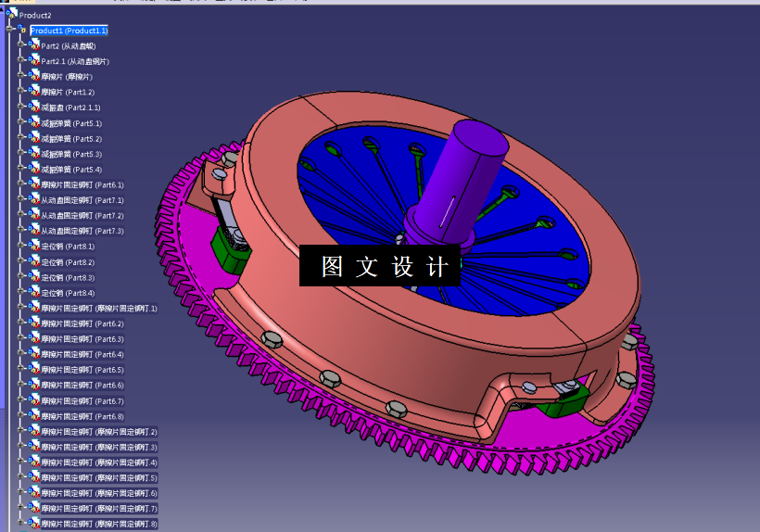This screenshot has width=760, height=532.
Task: Click the part icon beside 定位销 (Part8.4)
Action: pyautogui.click(x=34, y=292)
